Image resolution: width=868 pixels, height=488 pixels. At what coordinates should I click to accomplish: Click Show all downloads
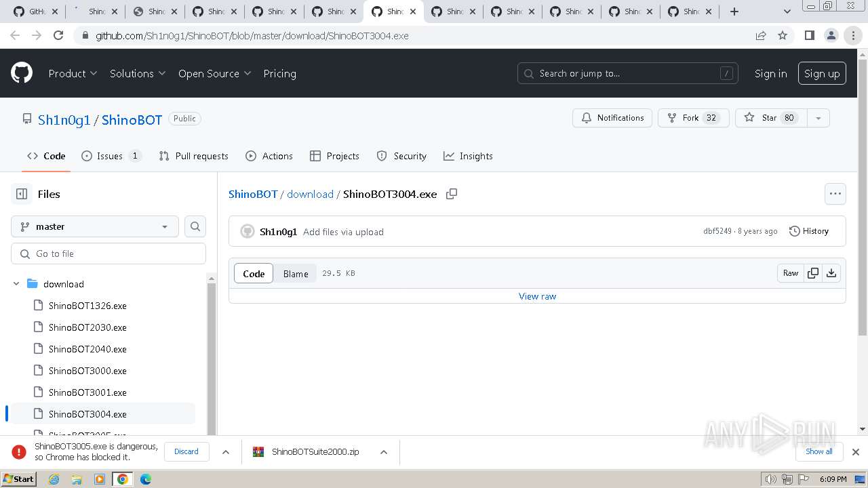(819, 451)
